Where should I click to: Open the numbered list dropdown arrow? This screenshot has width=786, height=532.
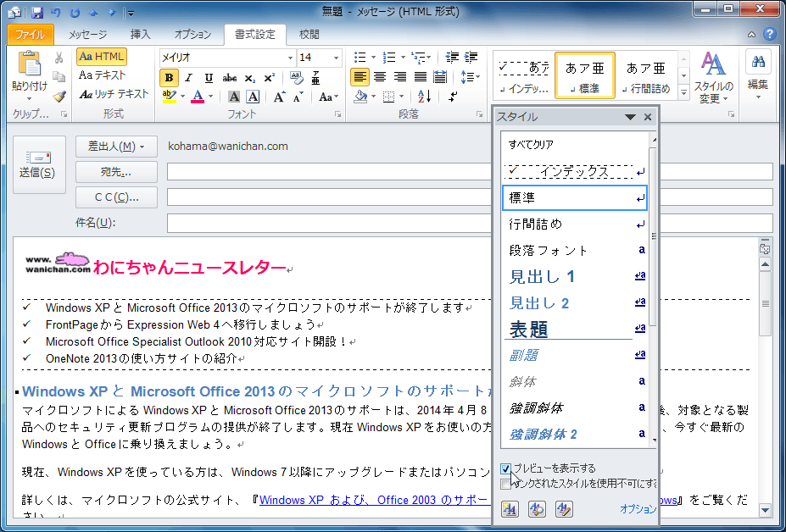pyautogui.click(x=403, y=58)
